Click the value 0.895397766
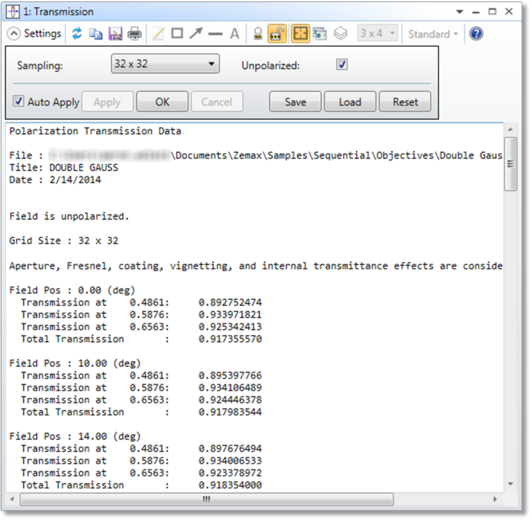 [x=230, y=375]
